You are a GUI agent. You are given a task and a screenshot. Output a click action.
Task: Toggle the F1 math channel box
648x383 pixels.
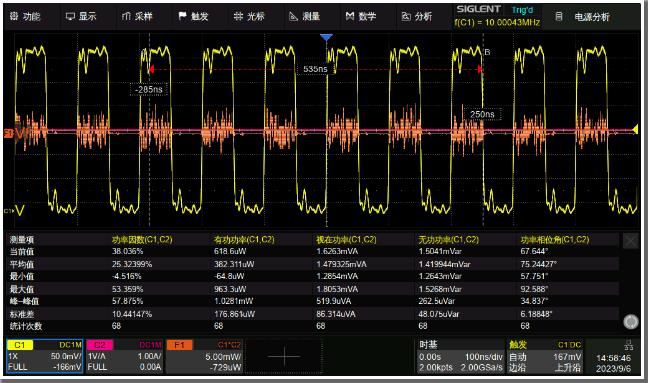[x=204, y=356]
